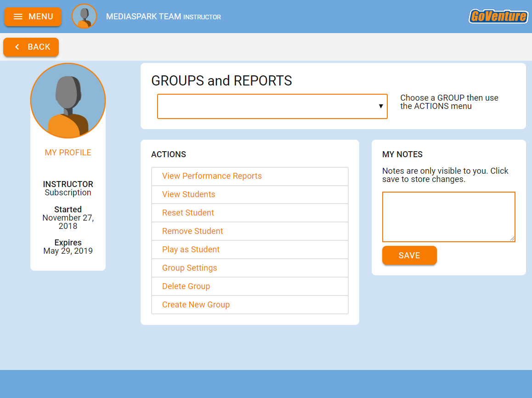Click the INSTRUCTOR Subscription label
This screenshot has height=398, width=532.
68,188
